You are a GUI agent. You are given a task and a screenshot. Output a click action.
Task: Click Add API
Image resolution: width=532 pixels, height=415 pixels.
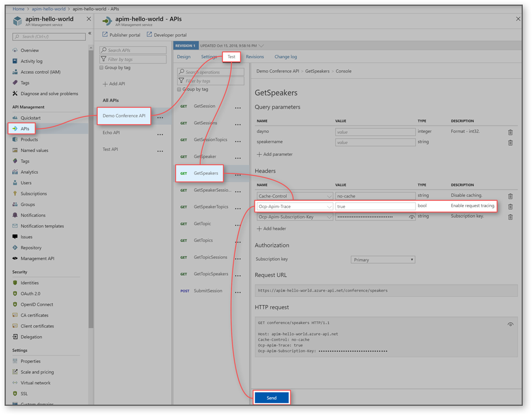(x=114, y=83)
